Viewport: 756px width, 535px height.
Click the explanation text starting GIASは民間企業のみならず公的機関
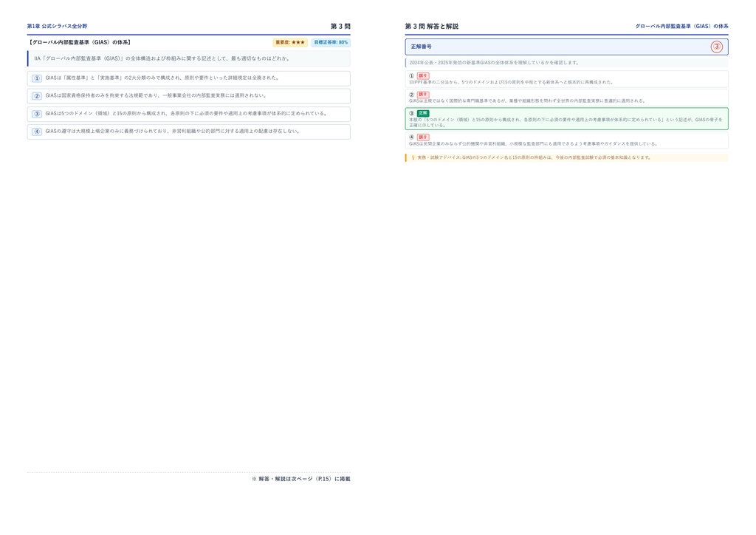pyautogui.click(x=533, y=144)
